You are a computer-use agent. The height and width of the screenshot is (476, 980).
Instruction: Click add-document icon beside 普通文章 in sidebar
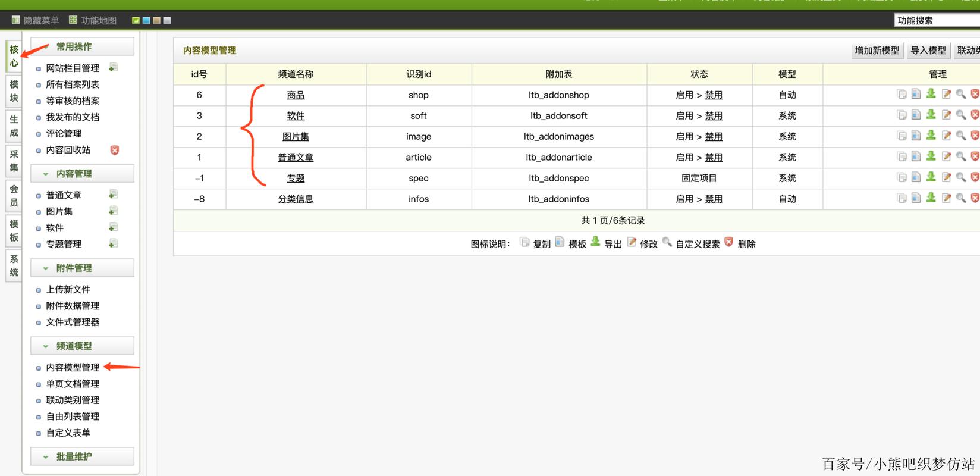[x=114, y=195]
